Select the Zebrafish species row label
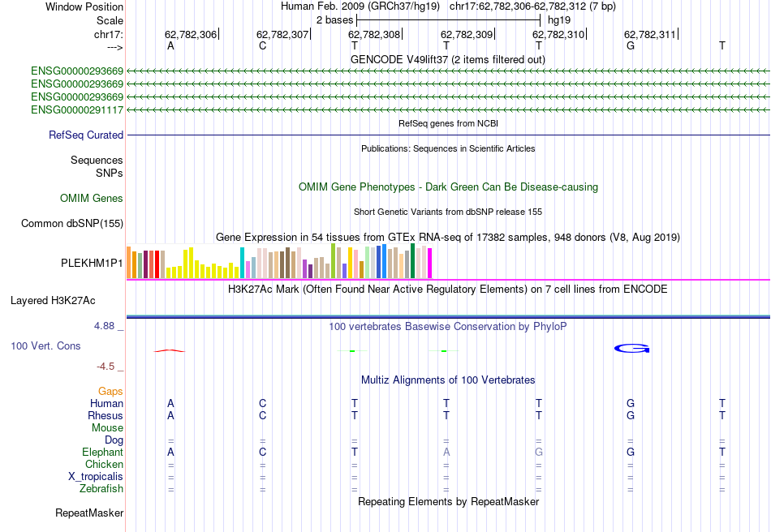The width and height of the screenshot is (771, 532). 101,489
